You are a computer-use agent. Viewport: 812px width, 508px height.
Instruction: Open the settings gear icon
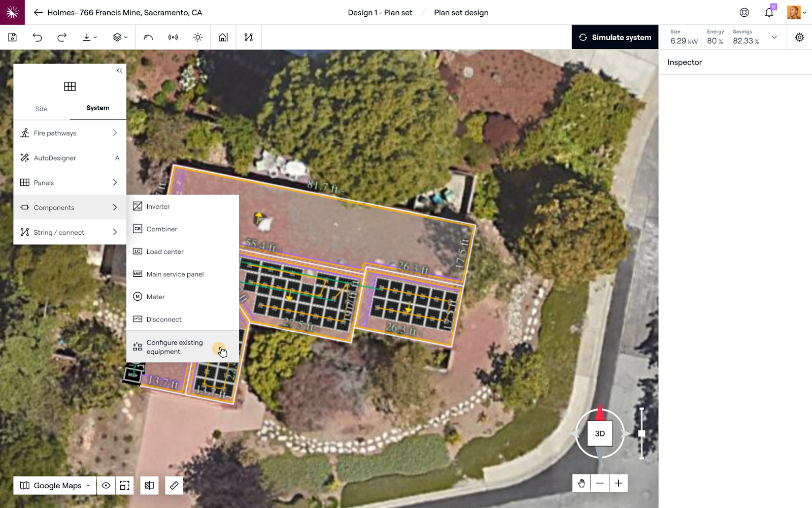pos(799,37)
